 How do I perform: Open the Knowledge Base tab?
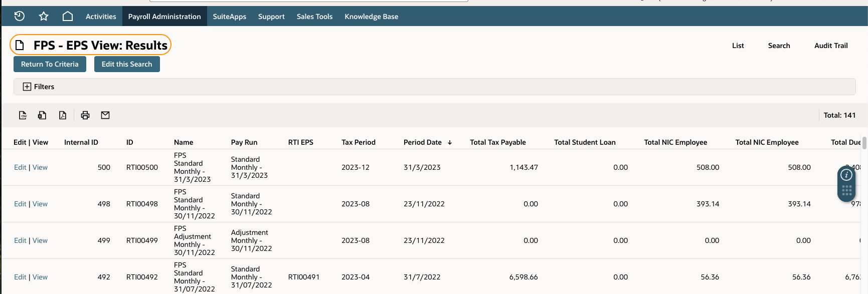tap(372, 17)
